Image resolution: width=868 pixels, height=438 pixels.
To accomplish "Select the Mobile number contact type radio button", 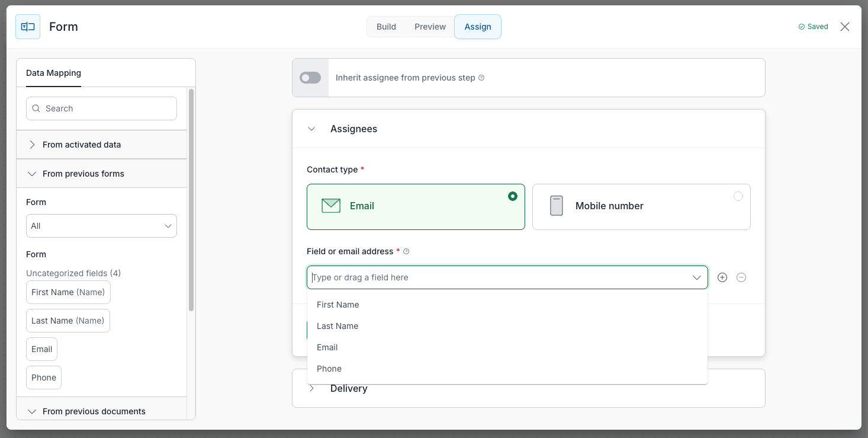I will (x=738, y=196).
